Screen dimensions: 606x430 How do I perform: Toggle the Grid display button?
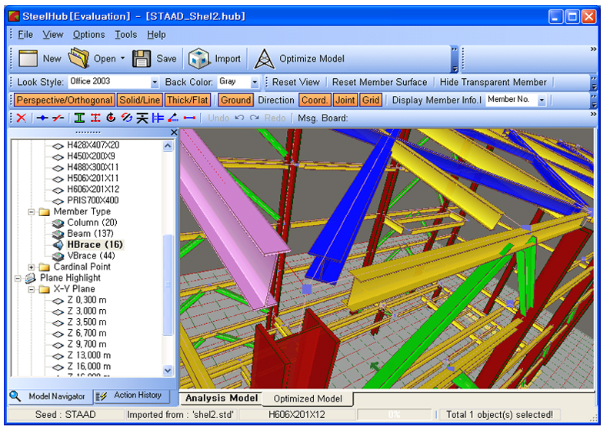point(371,100)
